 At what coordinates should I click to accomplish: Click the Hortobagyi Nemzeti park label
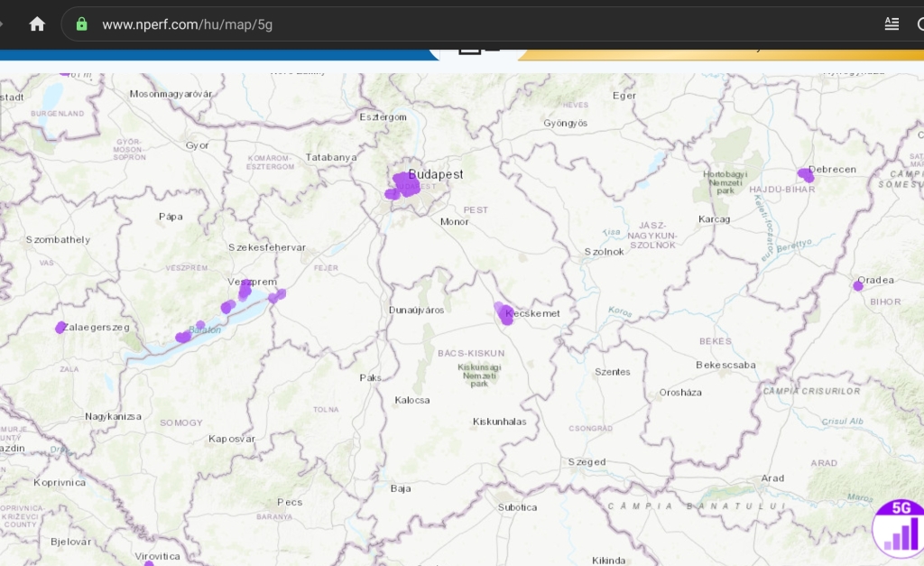[x=726, y=179]
